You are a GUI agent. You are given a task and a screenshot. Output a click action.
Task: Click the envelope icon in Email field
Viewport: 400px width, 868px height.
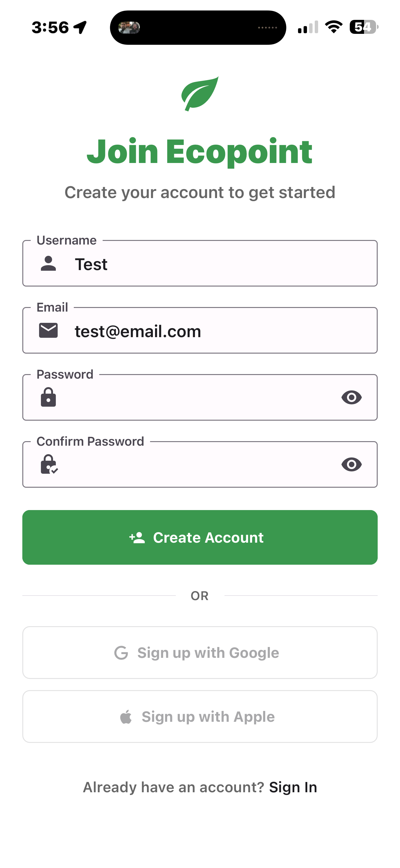coord(48,330)
